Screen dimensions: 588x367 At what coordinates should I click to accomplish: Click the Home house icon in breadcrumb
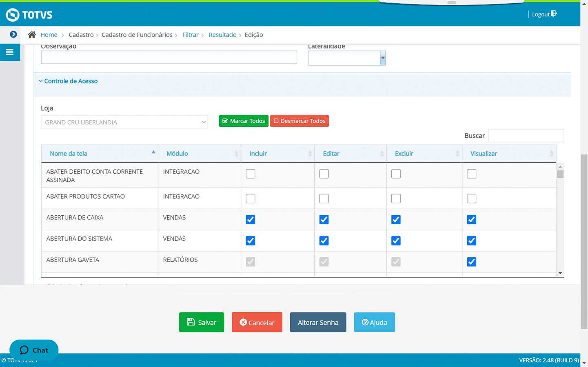point(32,35)
